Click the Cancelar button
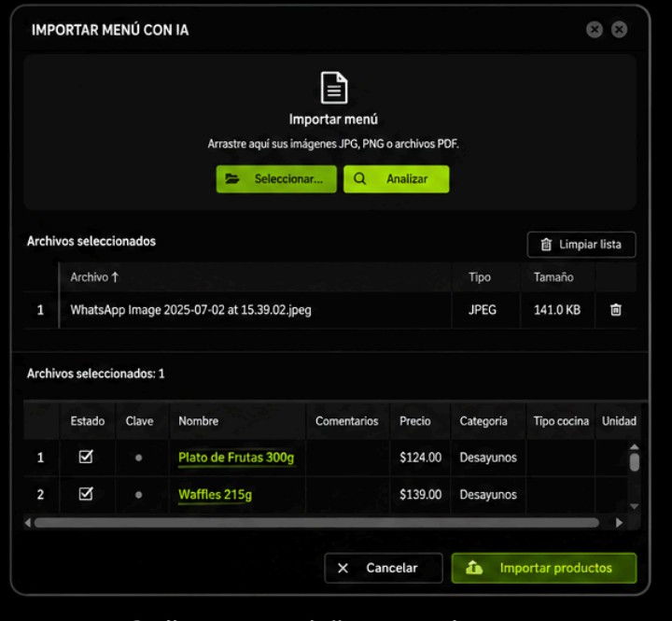Screen dimensions: 672x621 click(x=384, y=569)
